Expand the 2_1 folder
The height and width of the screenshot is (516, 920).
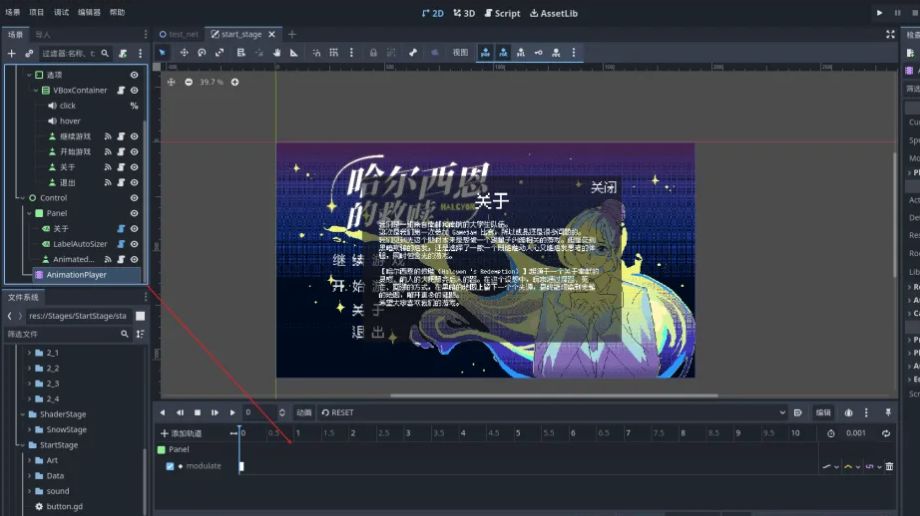29,353
